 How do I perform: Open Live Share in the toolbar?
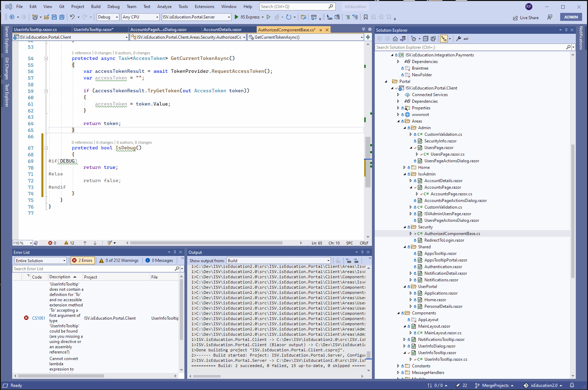coord(526,17)
